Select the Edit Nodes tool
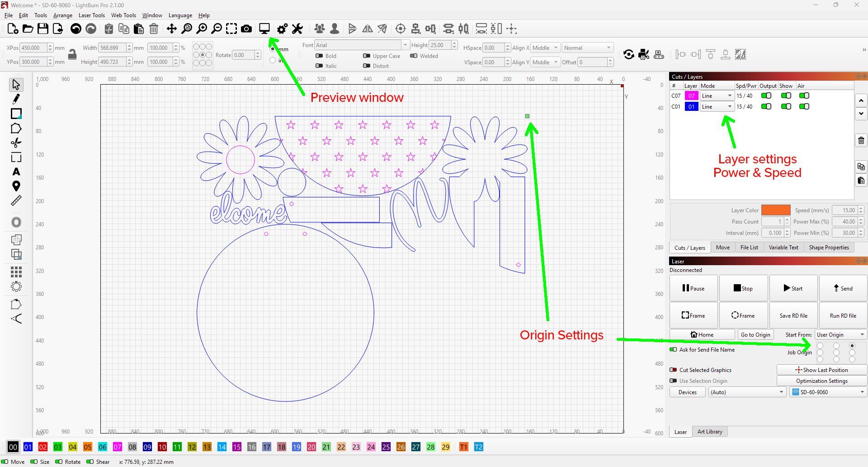This screenshot has height=467, width=868. 16,143
